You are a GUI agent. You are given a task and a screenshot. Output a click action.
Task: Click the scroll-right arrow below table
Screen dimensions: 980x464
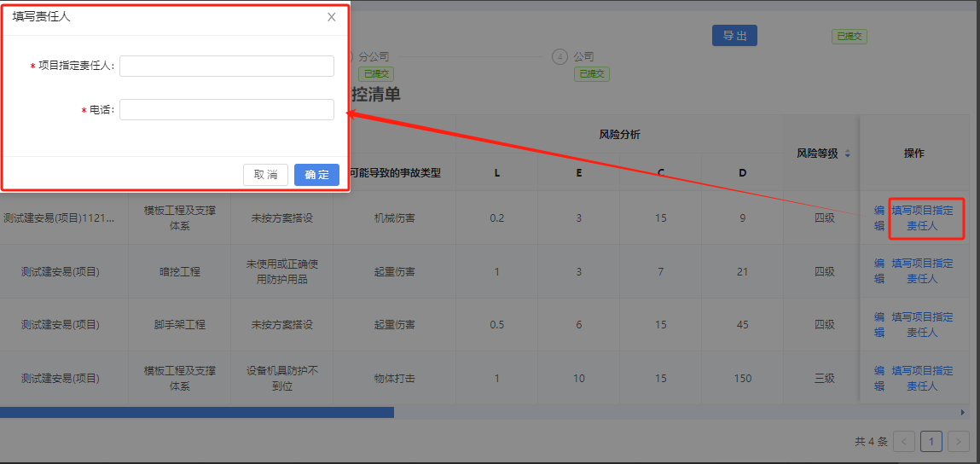pos(963,413)
